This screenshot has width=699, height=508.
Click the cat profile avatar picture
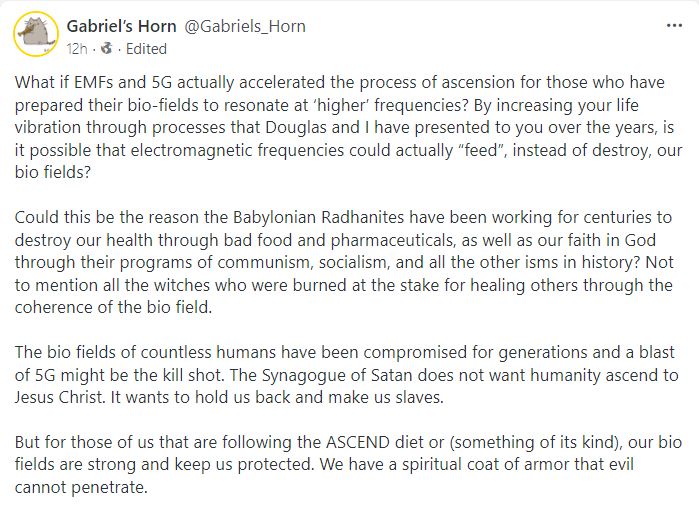(x=36, y=34)
